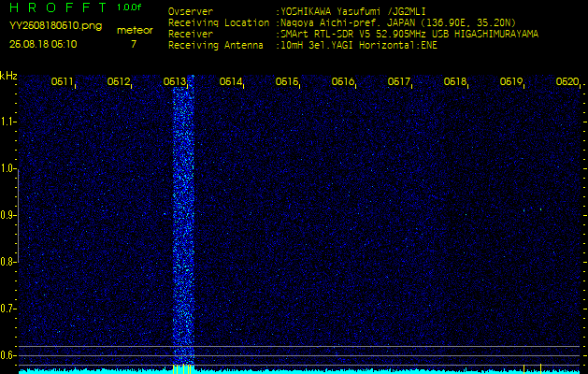Select the meteor count value 7
The image size is (588, 374).
pyautogui.click(x=134, y=44)
